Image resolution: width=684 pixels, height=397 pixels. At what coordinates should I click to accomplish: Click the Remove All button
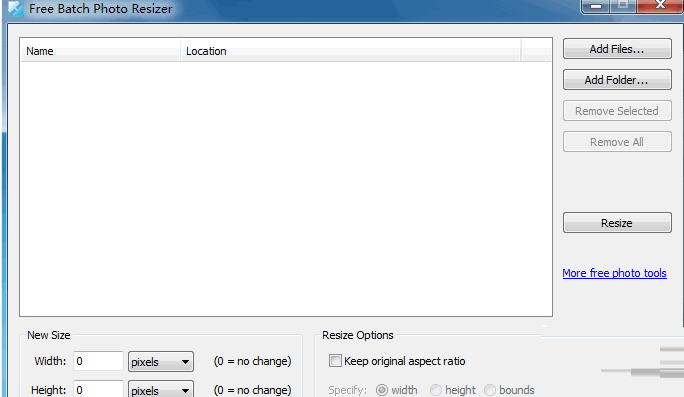pyautogui.click(x=617, y=142)
